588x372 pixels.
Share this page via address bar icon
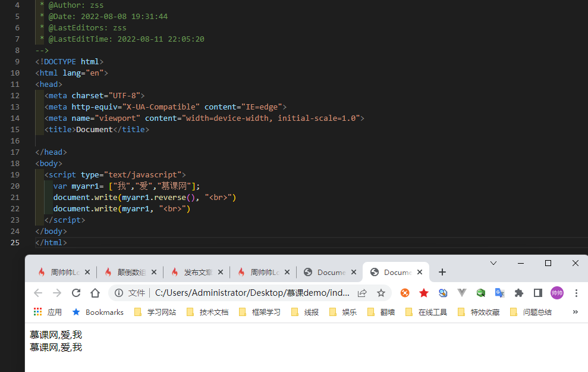click(x=362, y=293)
